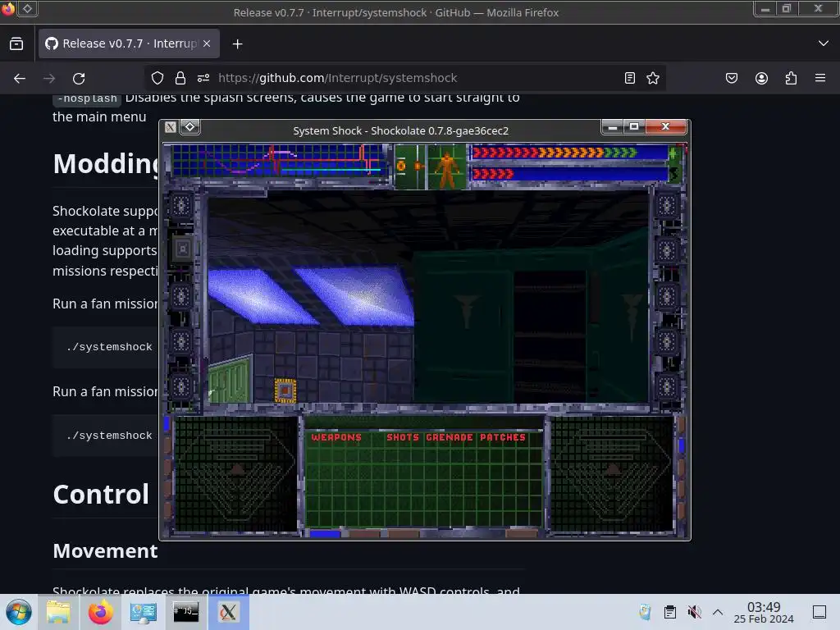Switch inventory to the GRENADE tab
The width and height of the screenshot is (840, 630).
pyautogui.click(x=450, y=437)
